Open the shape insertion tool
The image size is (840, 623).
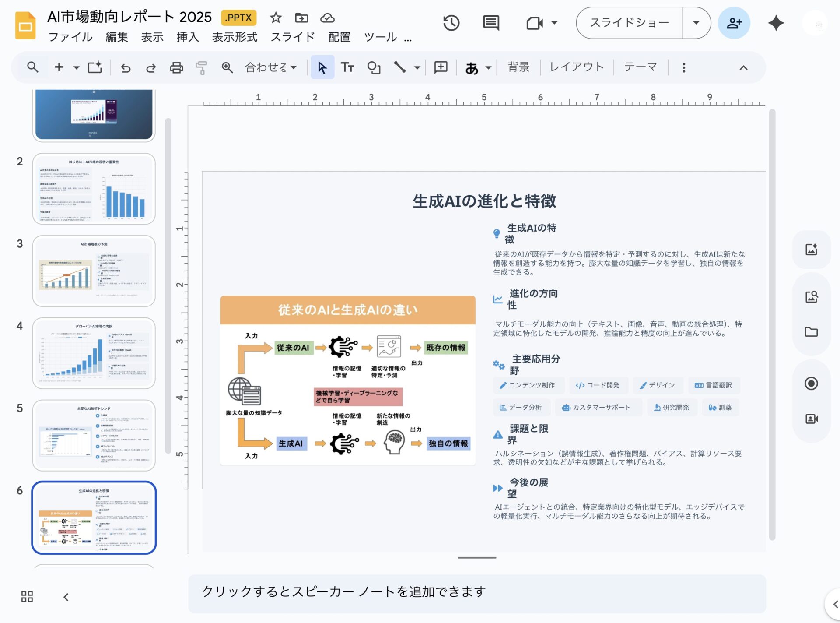(374, 67)
